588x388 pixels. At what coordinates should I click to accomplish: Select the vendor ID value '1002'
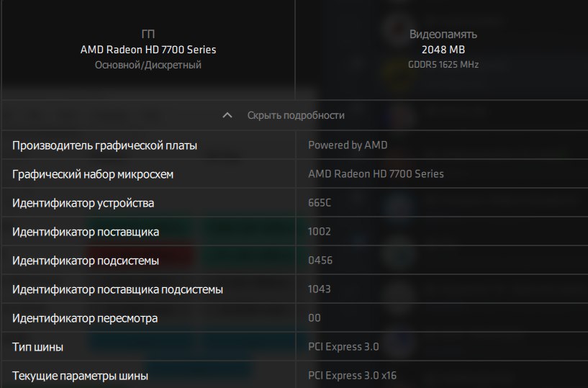(319, 232)
